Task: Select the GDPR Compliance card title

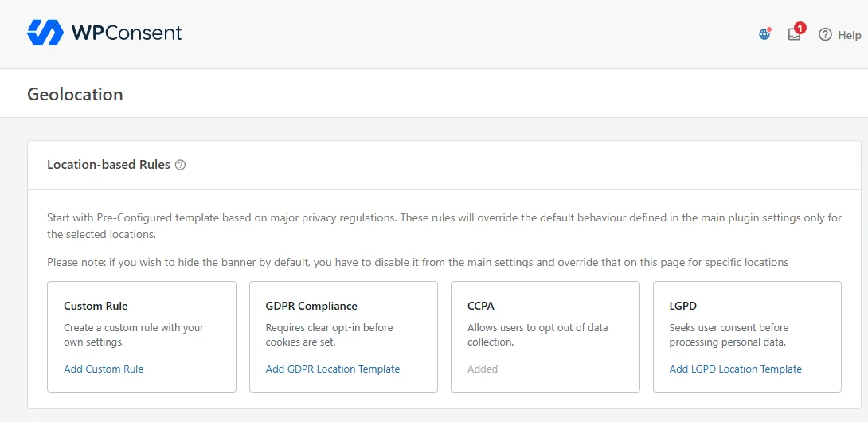Action: tap(311, 306)
